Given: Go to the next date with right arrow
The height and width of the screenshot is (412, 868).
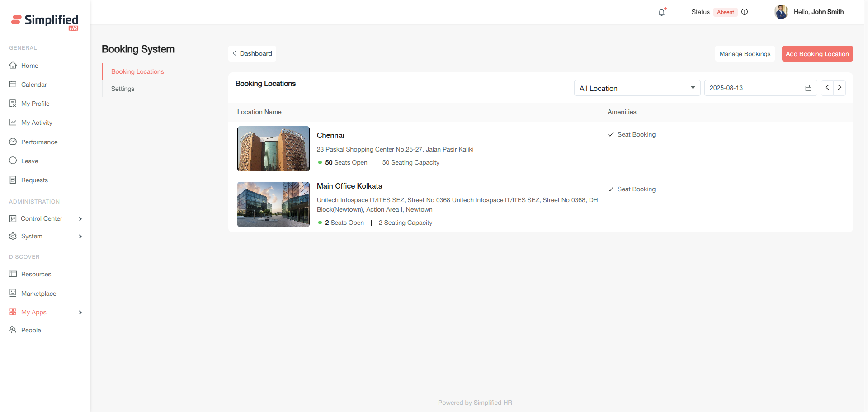Looking at the screenshot, I should 840,88.
